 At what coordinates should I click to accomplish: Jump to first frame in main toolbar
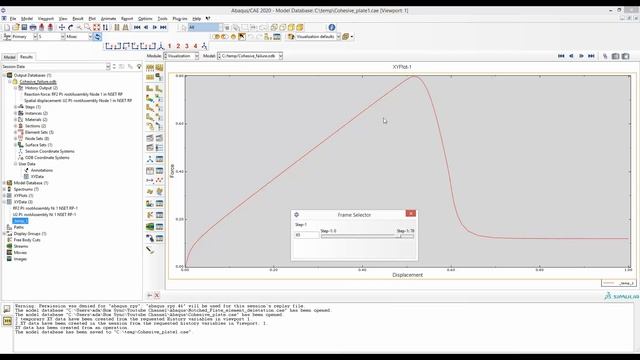(x=137, y=27)
